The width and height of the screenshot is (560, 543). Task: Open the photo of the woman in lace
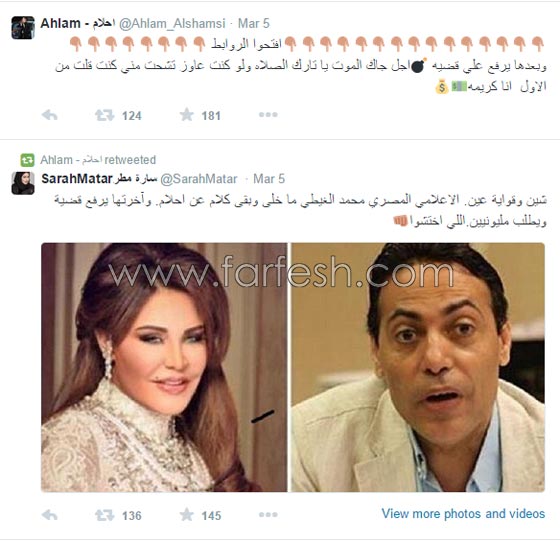click(164, 367)
